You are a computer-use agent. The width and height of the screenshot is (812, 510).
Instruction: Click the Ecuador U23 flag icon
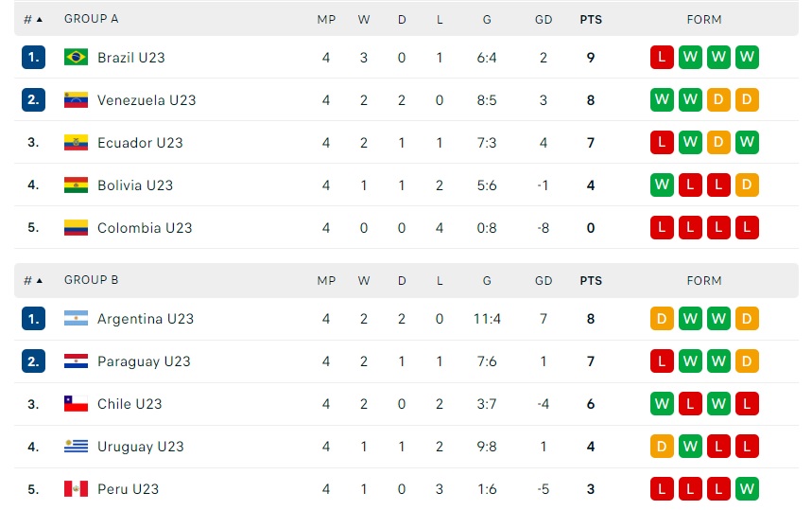click(76, 142)
